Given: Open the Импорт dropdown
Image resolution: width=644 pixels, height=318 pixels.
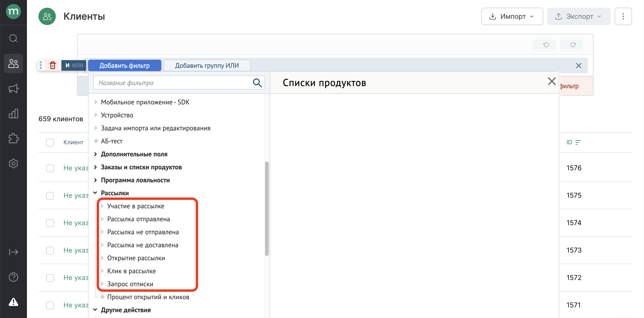Looking at the screenshot, I should pyautogui.click(x=512, y=17).
